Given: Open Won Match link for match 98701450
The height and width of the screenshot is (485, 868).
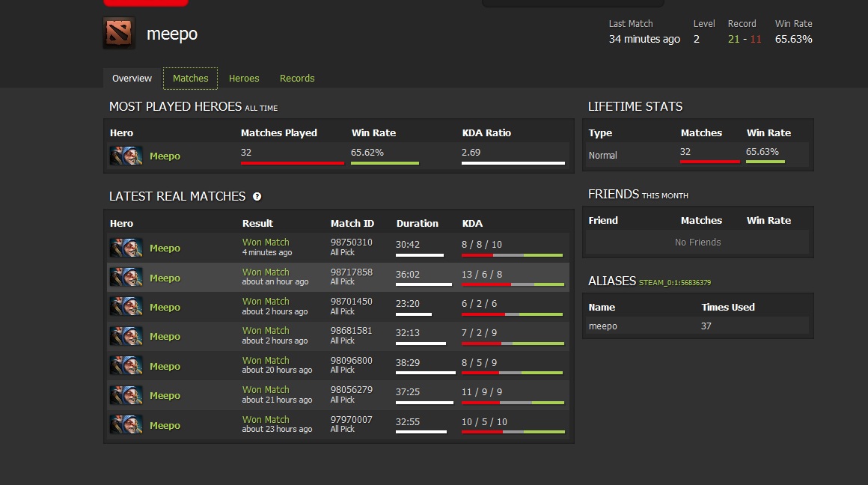Looking at the screenshot, I should pos(266,301).
